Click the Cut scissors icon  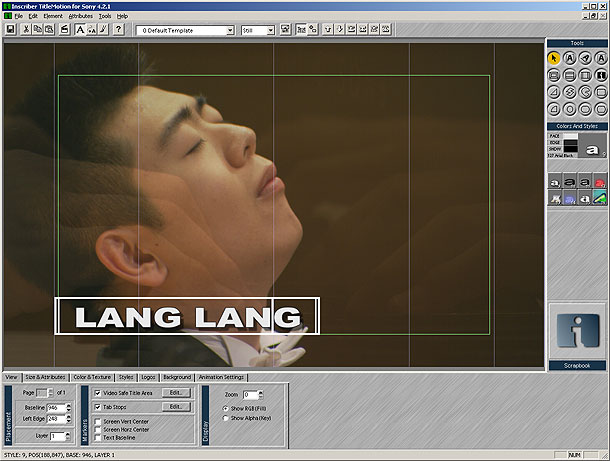[x=25, y=30]
